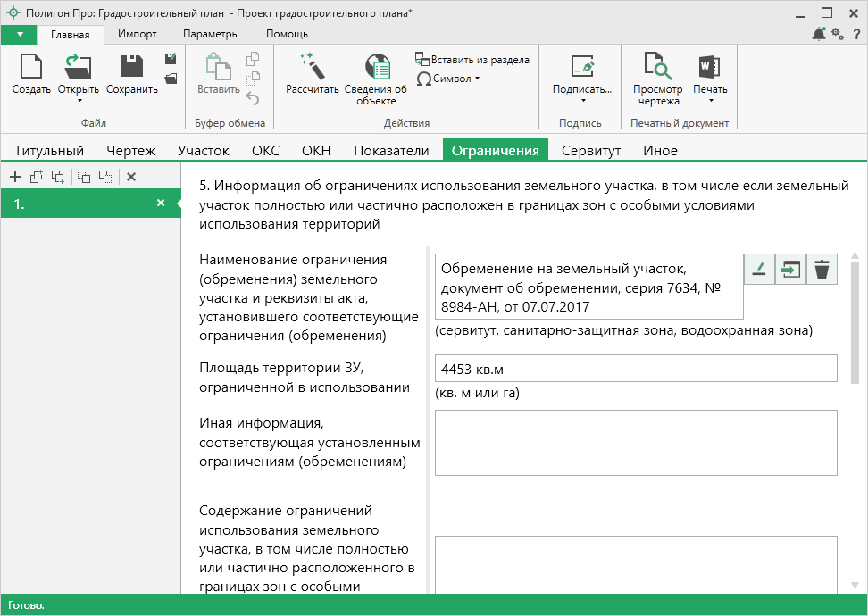This screenshot has height=616, width=868.
Task: Expand the Открыть dropdown arrow
Action: coord(79,101)
